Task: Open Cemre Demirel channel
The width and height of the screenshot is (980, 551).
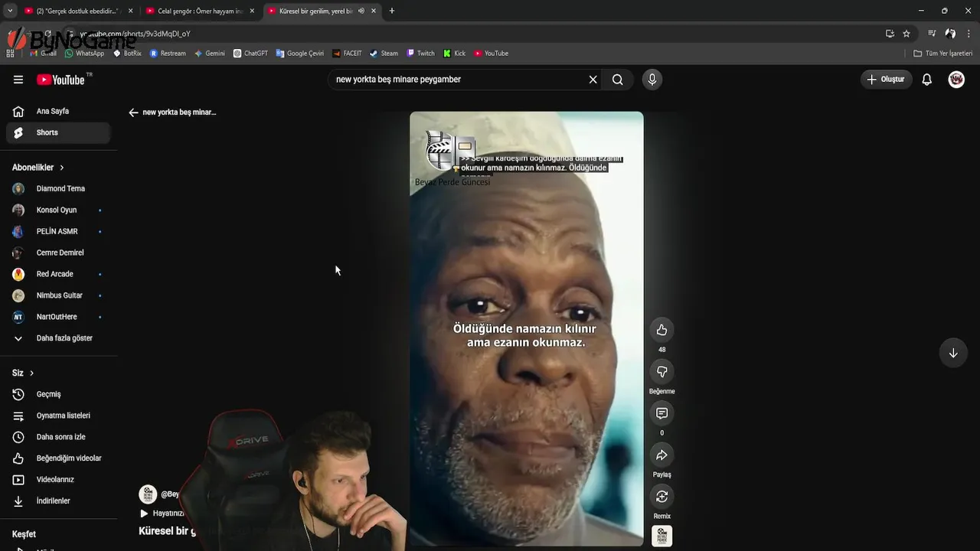Action: pyautogui.click(x=58, y=253)
